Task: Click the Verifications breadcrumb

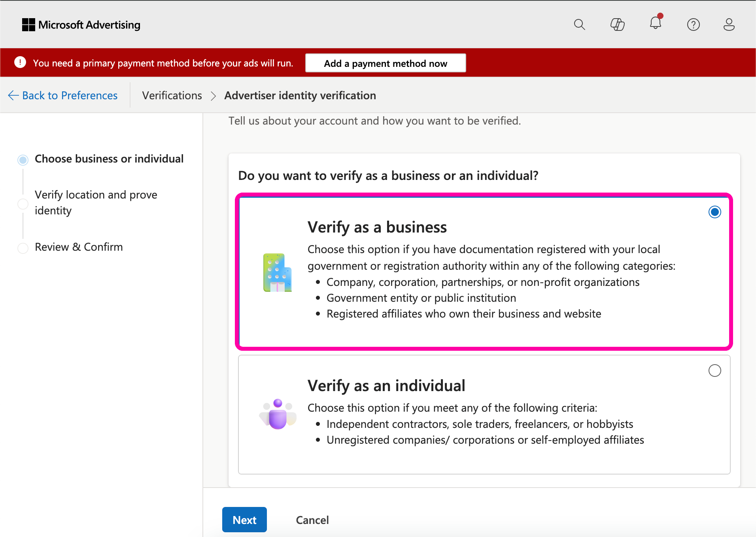Action: (172, 96)
